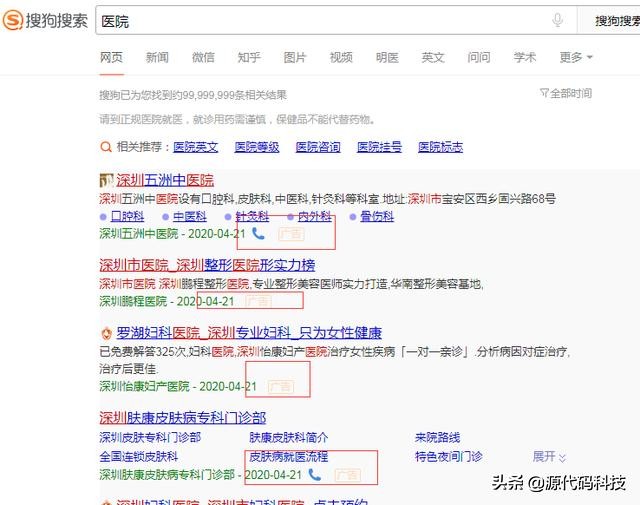Screen dimensions: 640x505
Task: Open the 明医 tab
Action: pyautogui.click(x=387, y=57)
